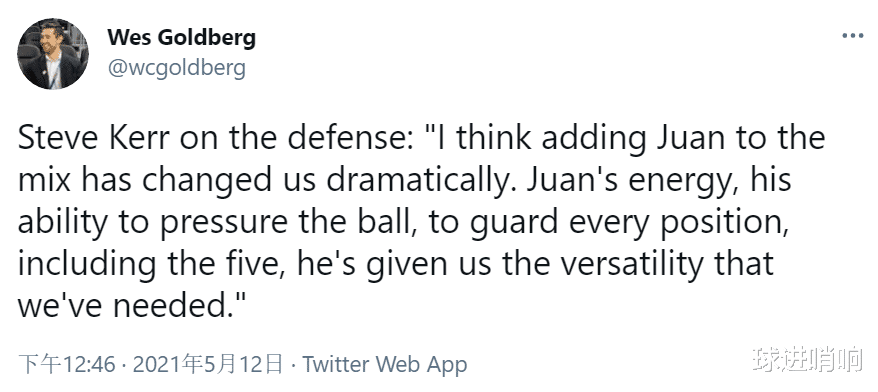Open the Twitter Web App source link
Screen dimensions: 878x392
385,365
